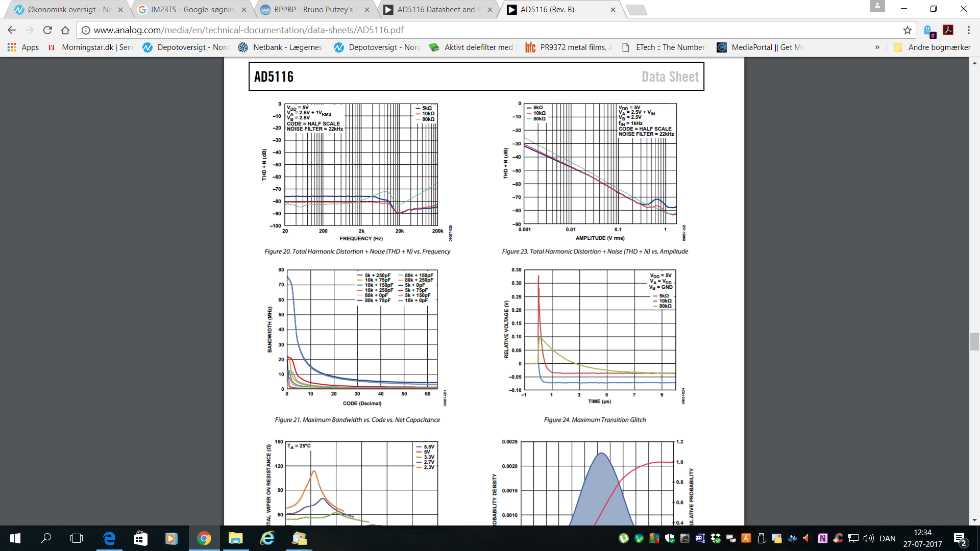This screenshot has height=551, width=980.
Task: Open Aktivt delefilter med bookmark
Action: pos(471,47)
